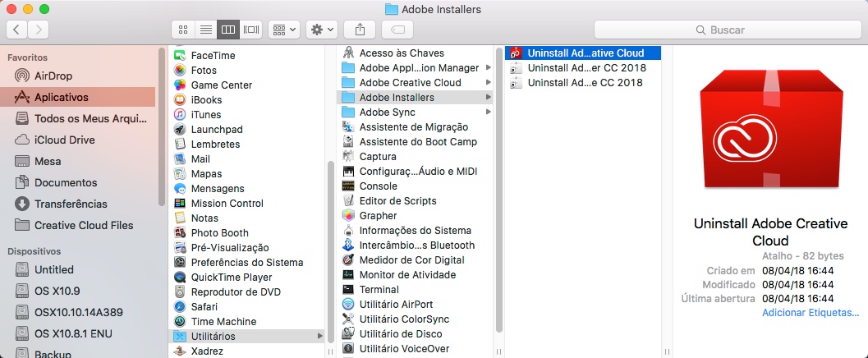Select the Notas app
Image resolution: width=868 pixels, height=358 pixels.
pos(247,218)
